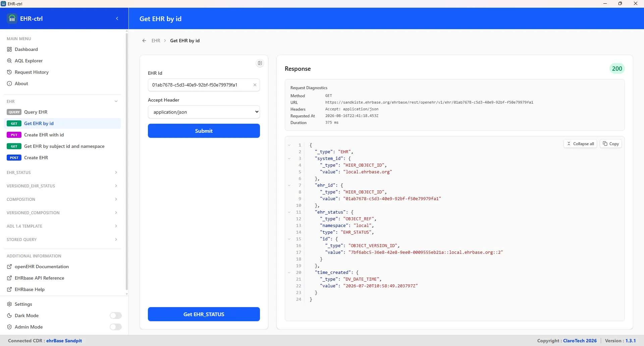Clear the EHR Id field with the X
The height and width of the screenshot is (346, 644).
pyautogui.click(x=255, y=85)
